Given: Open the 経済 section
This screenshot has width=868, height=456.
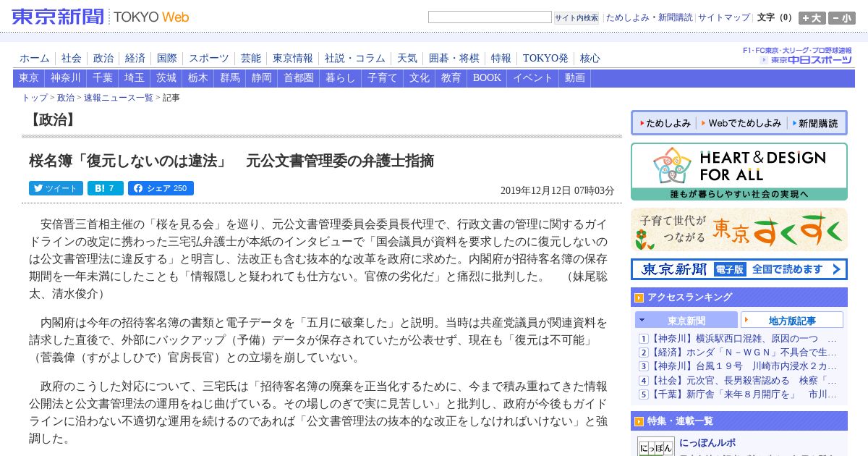Looking at the screenshot, I should coord(135,59).
